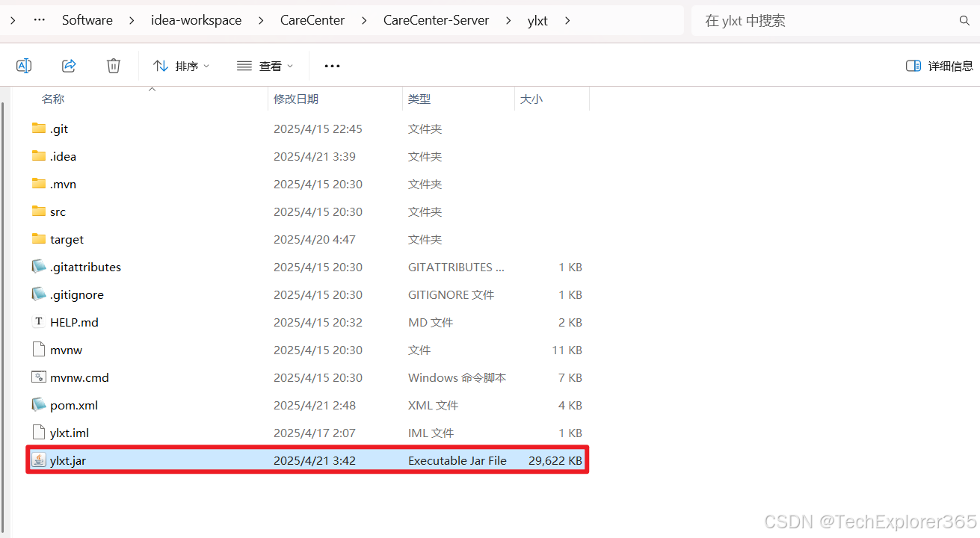Click the folder name src
Viewport: 980px width, 538px height.
pos(58,211)
